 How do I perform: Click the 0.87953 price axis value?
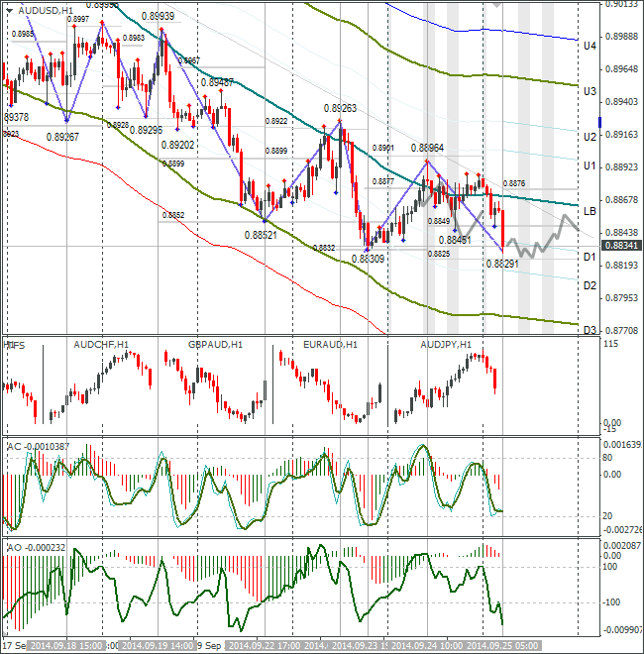(622, 298)
